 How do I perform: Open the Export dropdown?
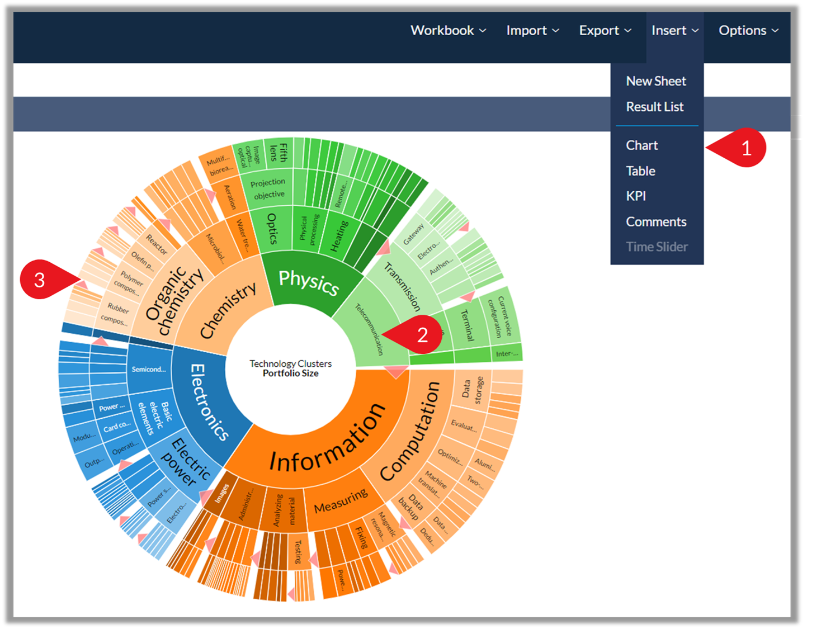point(605,31)
